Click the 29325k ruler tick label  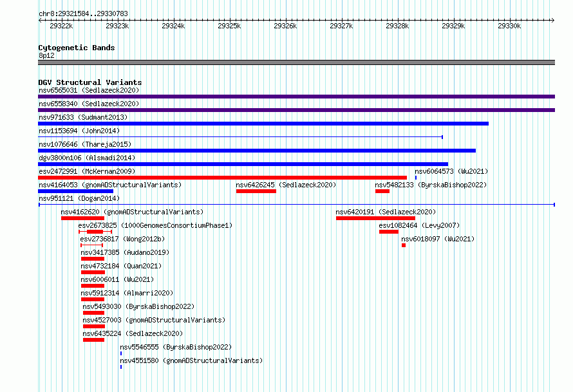pos(229,26)
